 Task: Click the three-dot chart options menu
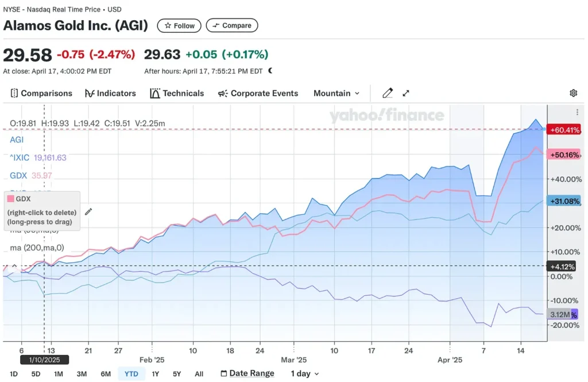577,113
